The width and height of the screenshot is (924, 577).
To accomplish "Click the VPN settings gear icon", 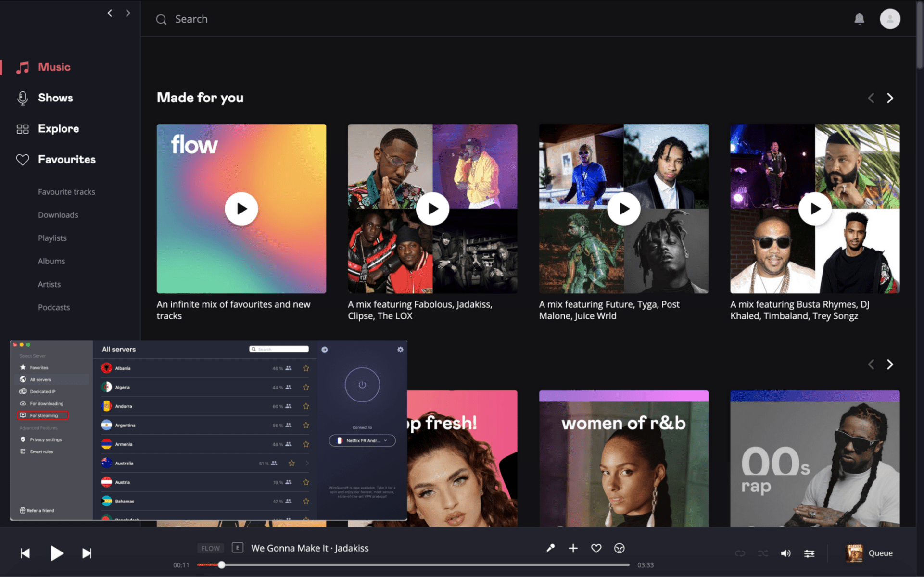I will (x=400, y=350).
